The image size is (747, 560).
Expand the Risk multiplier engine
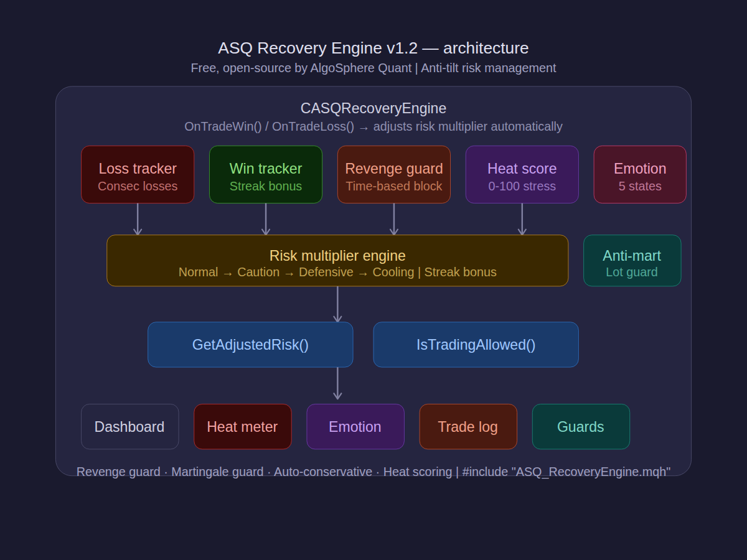tap(337, 261)
